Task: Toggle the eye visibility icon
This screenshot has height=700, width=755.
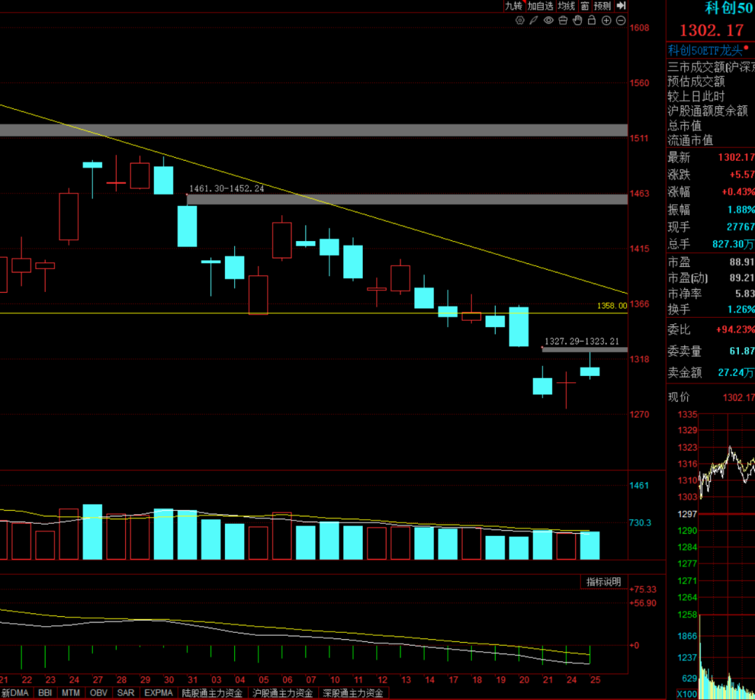Action: (x=549, y=20)
